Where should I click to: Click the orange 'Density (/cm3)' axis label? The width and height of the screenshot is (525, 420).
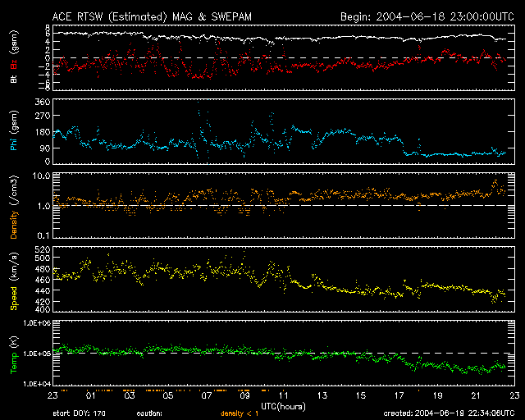pos(14,207)
